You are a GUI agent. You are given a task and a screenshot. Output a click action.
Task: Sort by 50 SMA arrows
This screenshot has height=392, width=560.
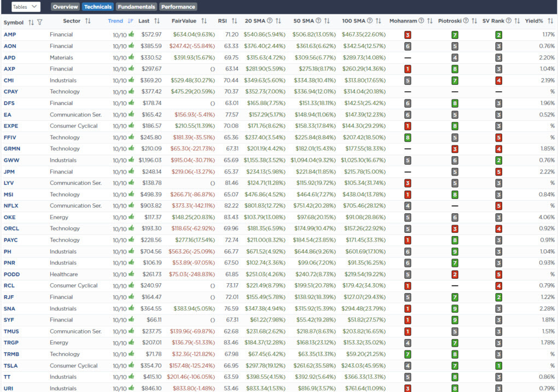[x=327, y=21]
